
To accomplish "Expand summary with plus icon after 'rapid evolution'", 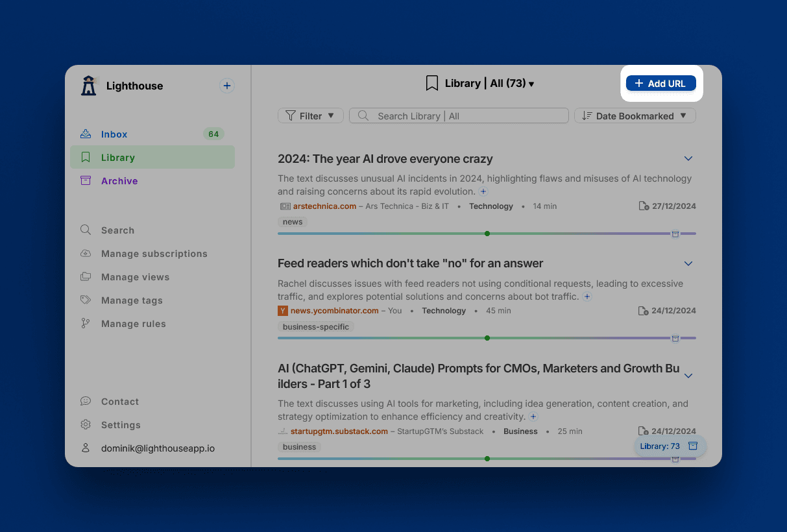I will tap(483, 191).
